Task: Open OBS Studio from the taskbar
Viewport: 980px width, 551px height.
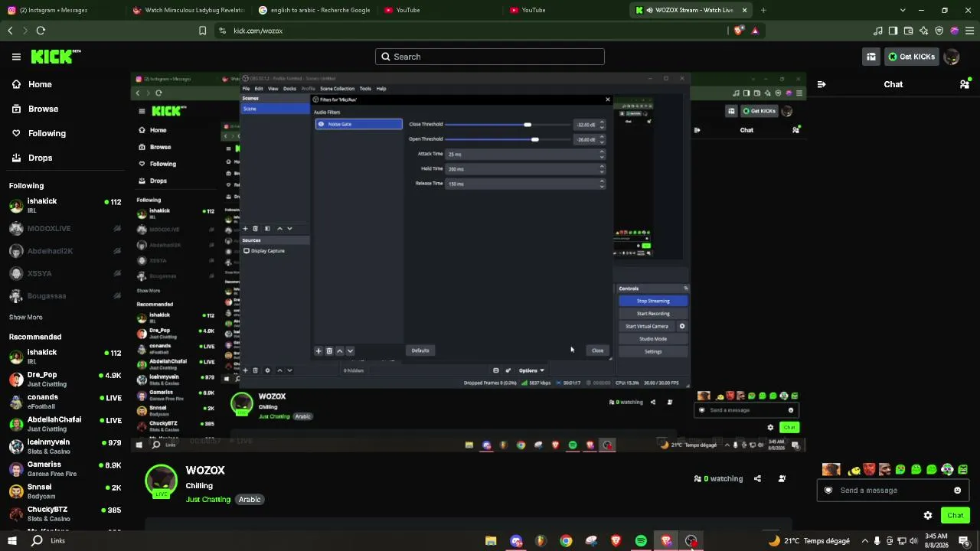Action: pyautogui.click(x=691, y=541)
